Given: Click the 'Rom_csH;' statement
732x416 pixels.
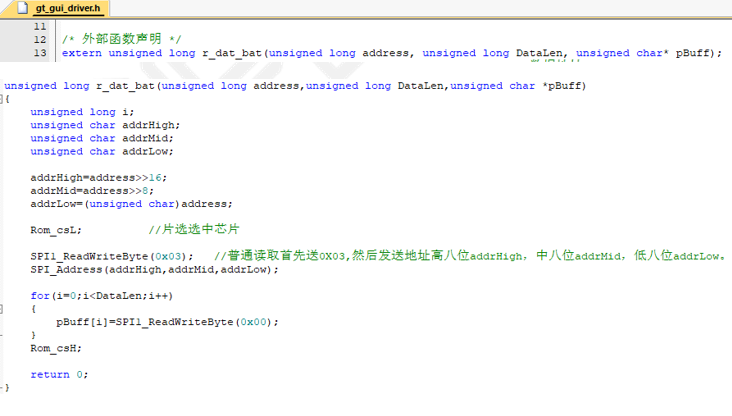Looking at the screenshot, I should [56, 348].
